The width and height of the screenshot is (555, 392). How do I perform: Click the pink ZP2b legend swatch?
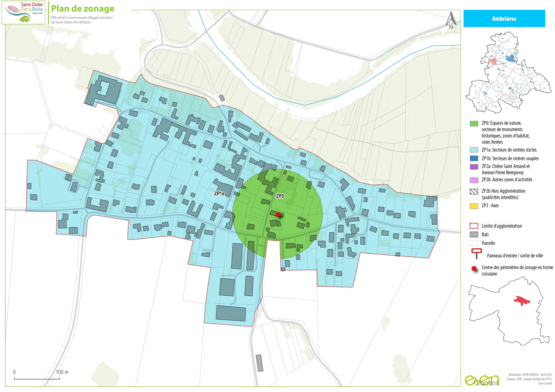pyautogui.click(x=474, y=180)
